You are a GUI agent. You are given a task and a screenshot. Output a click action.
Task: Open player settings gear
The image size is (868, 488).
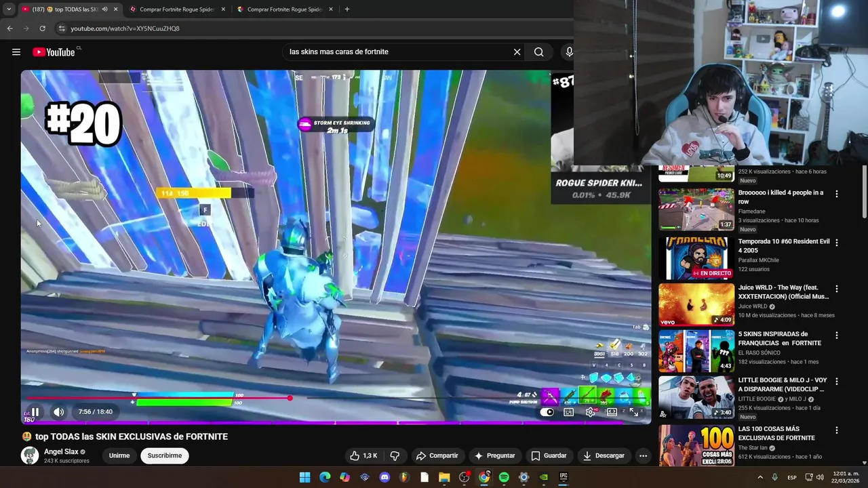click(x=591, y=412)
